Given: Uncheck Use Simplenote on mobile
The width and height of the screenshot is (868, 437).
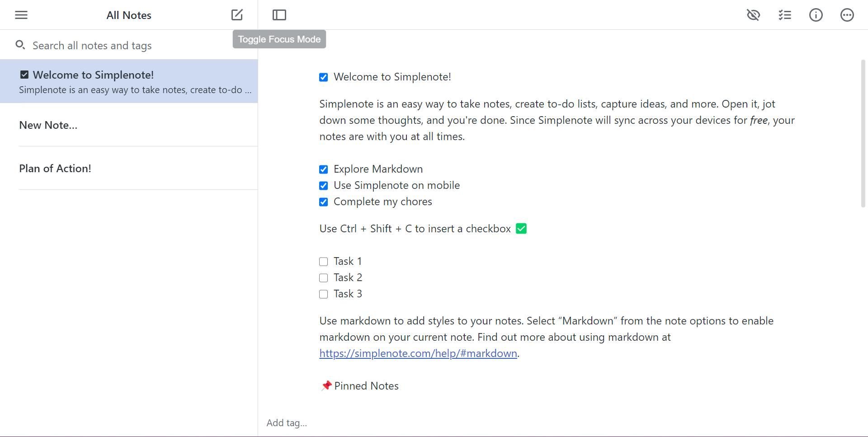Looking at the screenshot, I should (x=323, y=186).
